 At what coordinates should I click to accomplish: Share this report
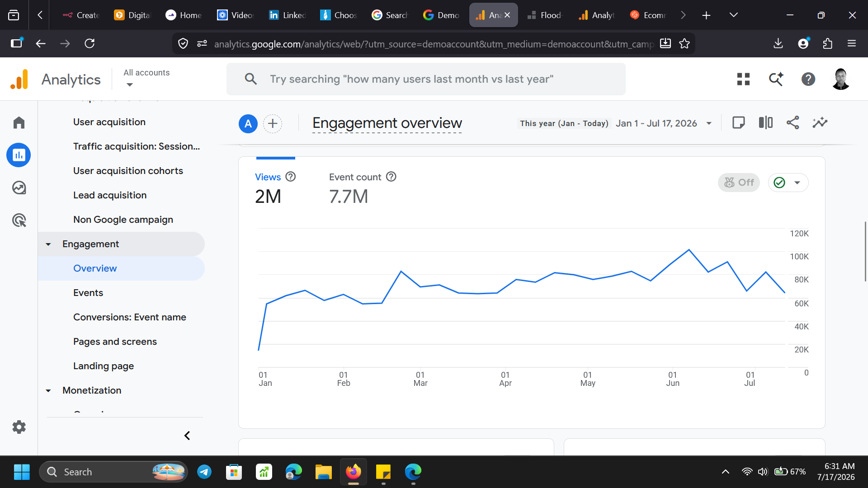(x=793, y=122)
